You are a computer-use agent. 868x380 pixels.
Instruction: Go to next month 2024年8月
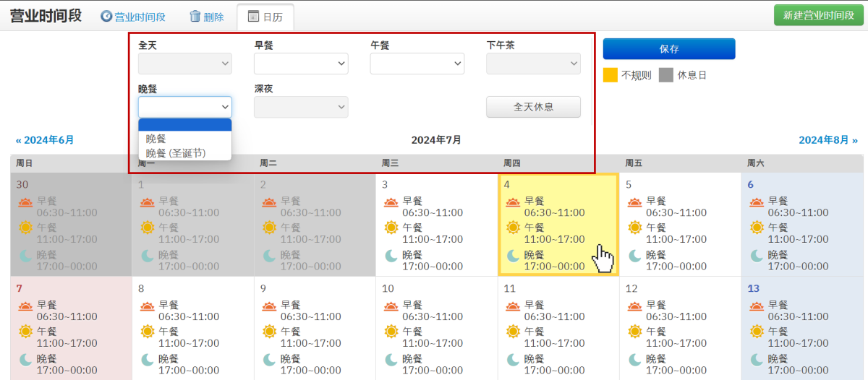[828, 140]
